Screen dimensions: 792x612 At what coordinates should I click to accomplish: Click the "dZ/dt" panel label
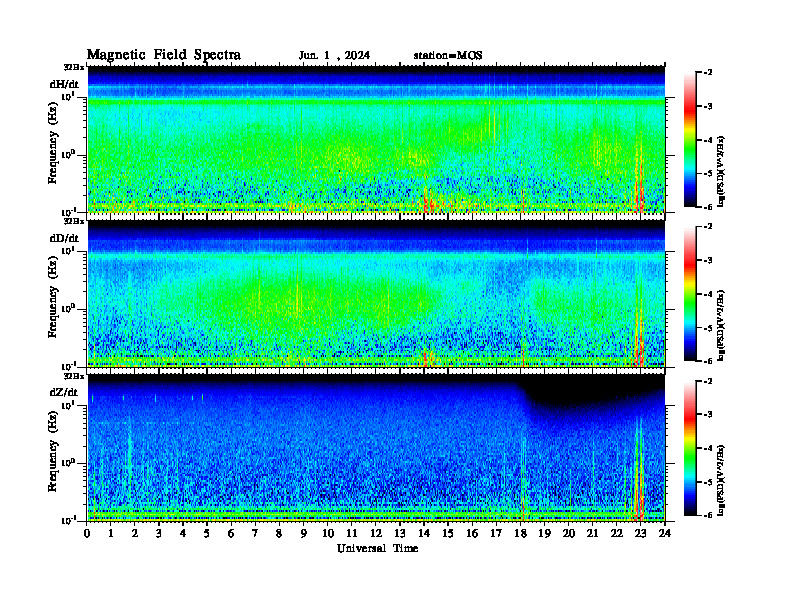pos(64,392)
